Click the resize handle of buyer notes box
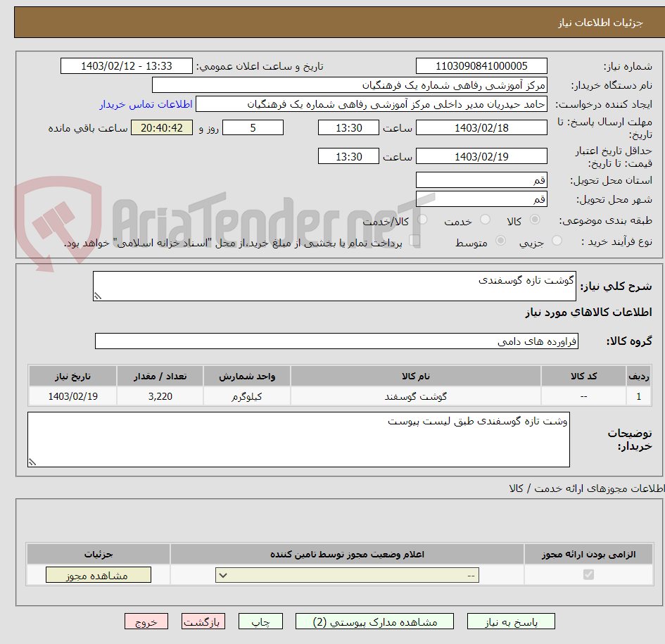Image resolution: width=665 pixels, height=644 pixels. pyautogui.click(x=32, y=462)
